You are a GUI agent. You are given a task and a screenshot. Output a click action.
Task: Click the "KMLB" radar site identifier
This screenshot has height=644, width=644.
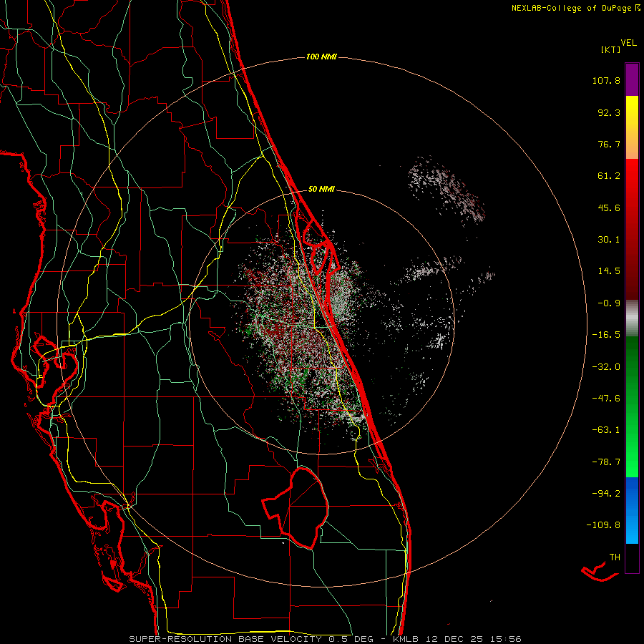406,639
